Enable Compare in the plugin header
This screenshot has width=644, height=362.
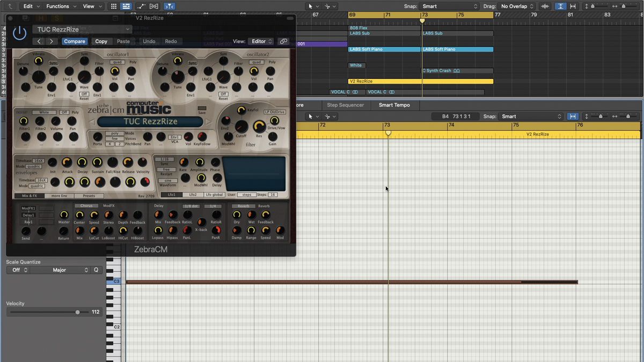(75, 41)
